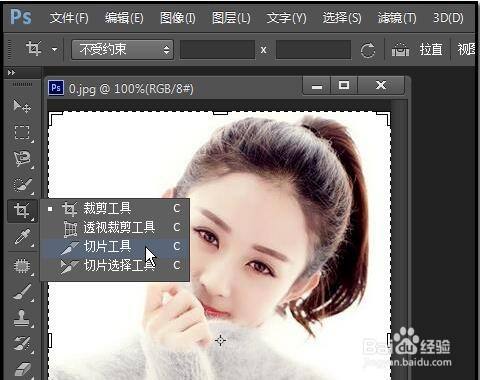The image size is (480, 380).
Task: Click the Photoshop Ps logo
Action: pos(21,17)
